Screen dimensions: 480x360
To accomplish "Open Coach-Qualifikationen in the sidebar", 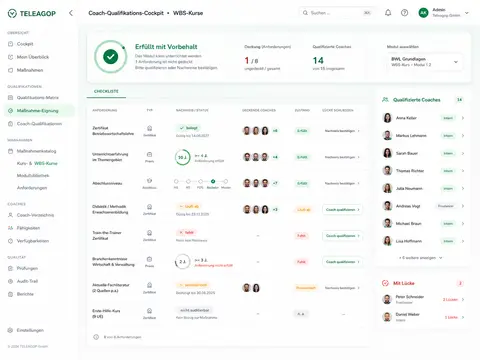I will click(x=35, y=124).
